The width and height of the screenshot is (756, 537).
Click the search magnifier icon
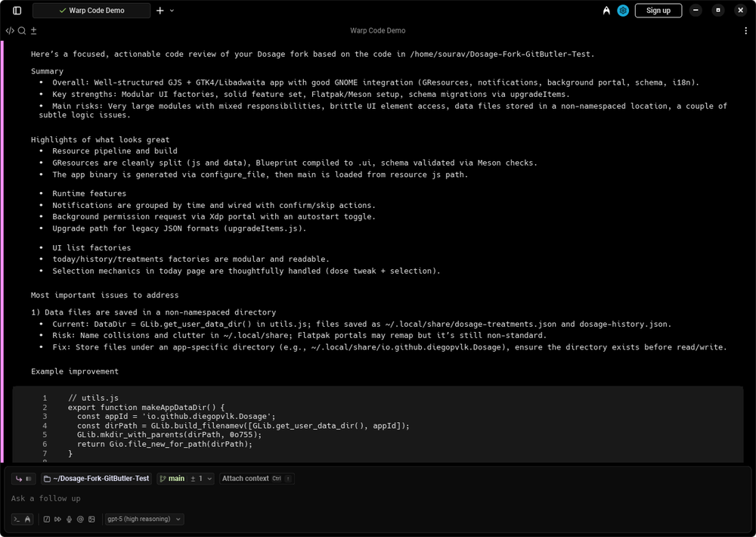[x=22, y=31]
